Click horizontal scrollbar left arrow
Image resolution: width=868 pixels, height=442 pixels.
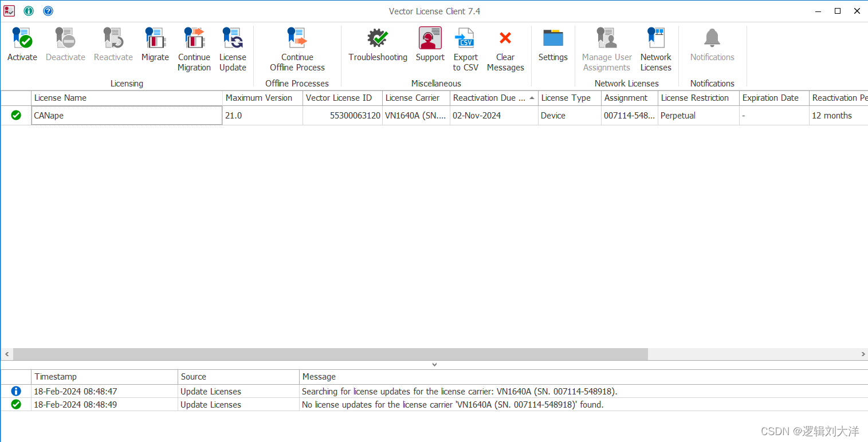coord(6,354)
